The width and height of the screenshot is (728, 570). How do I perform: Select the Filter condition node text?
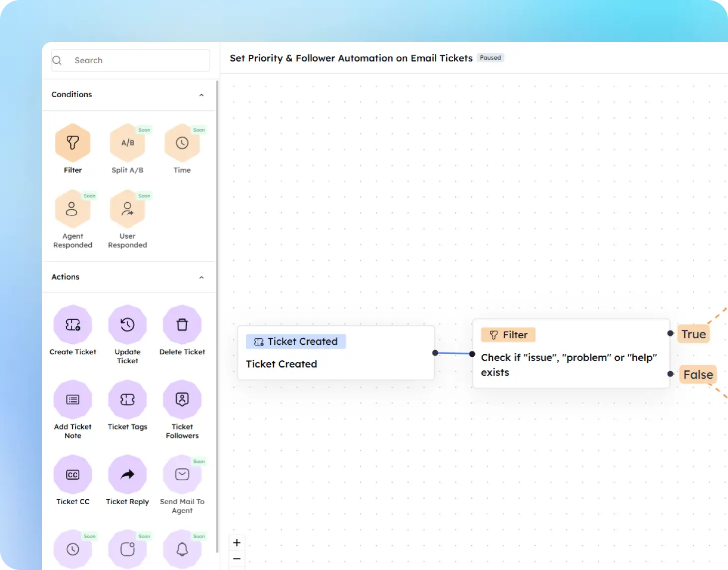point(569,365)
